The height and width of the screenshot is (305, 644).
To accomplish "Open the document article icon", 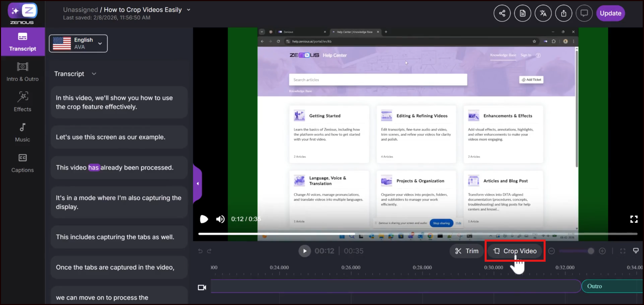I will 522,13.
